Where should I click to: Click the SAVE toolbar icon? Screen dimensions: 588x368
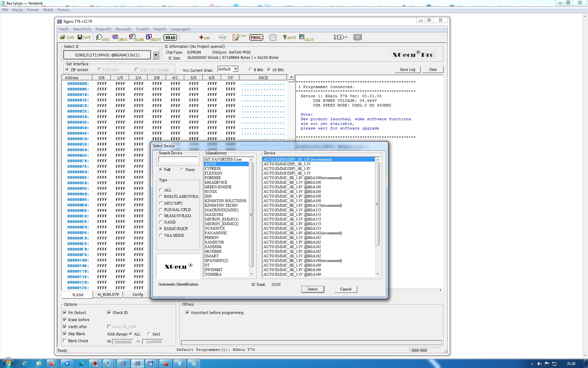pos(84,37)
